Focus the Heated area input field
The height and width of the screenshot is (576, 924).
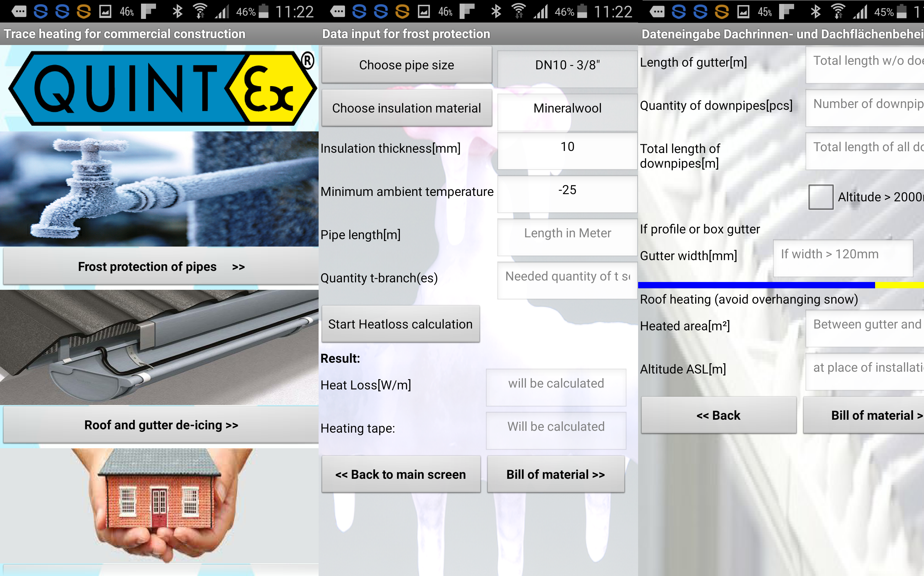click(x=865, y=328)
